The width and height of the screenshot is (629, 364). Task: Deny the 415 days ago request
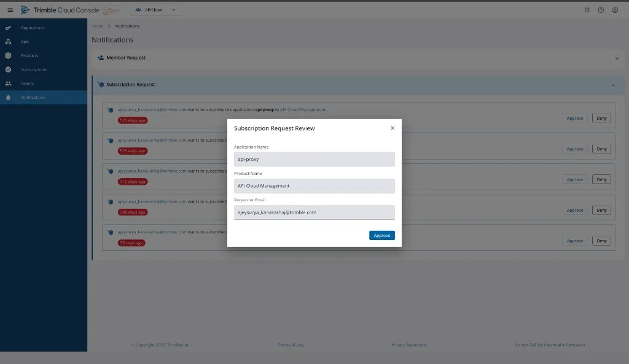[601, 180]
